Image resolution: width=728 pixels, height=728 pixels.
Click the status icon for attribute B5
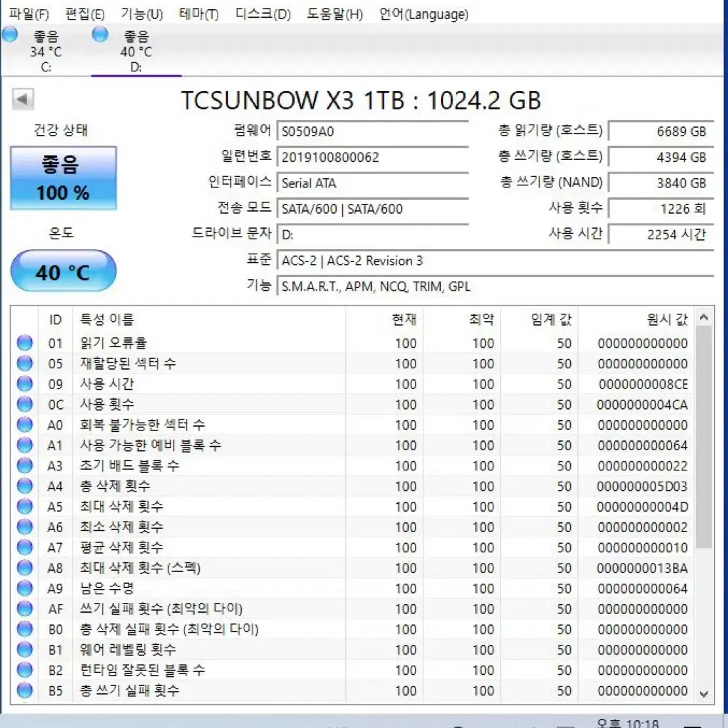pyautogui.click(x=25, y=691)
